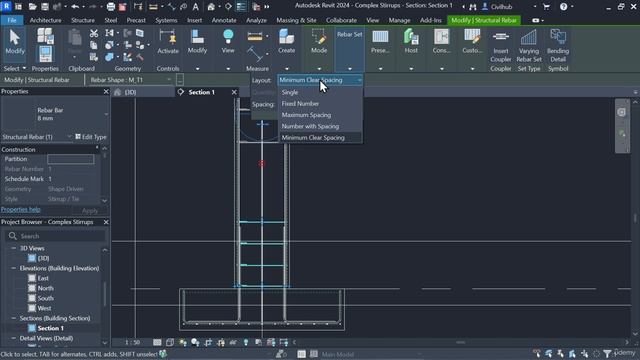
Task: Click the Project Browser search field
Action: pos(55,236)
